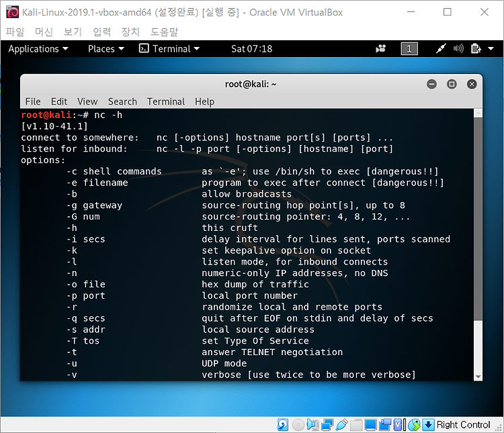The width and height of the screenshot is (504, 433).
Task: Open VirtualBox 머신 menu
Action: (x=44, y=32)
